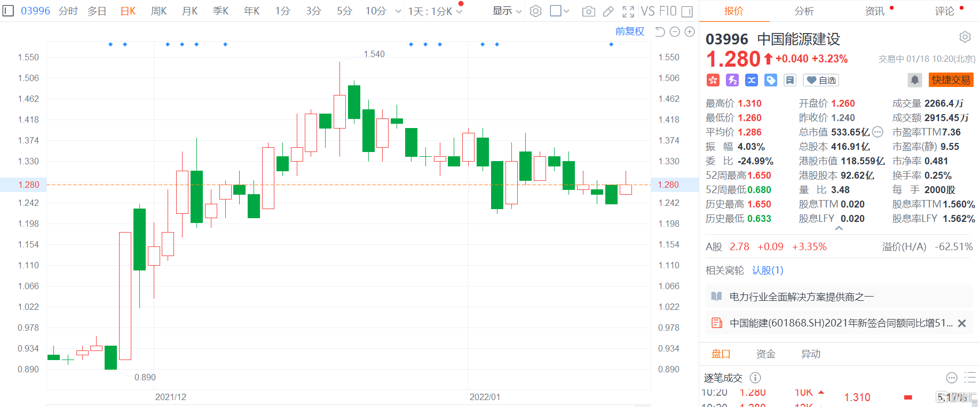Collapse the quote details chevron
This screenshot has height=407, width=980.
[x=839, y=228]
